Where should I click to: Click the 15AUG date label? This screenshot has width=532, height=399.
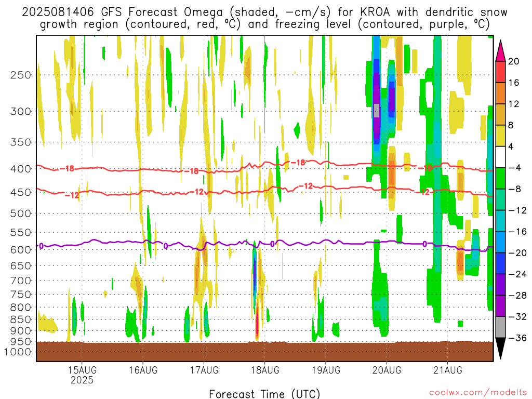pyautogui.click(x=82, y=370)
